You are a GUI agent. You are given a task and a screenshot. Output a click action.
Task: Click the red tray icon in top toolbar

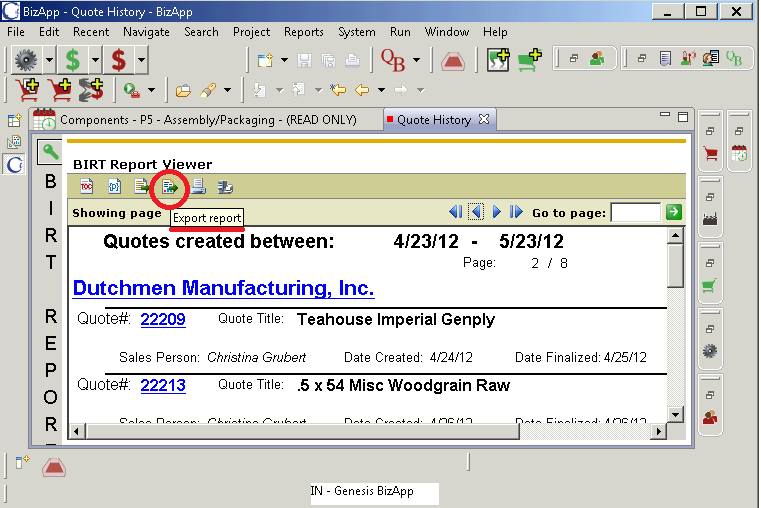click(x=453, y=61)
